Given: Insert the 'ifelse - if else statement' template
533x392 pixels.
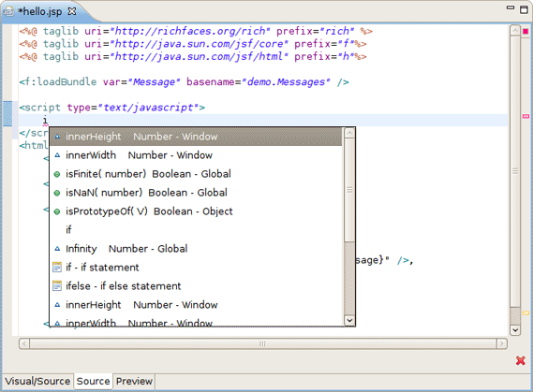Looking at the screenshot, I should click(196, 285).
